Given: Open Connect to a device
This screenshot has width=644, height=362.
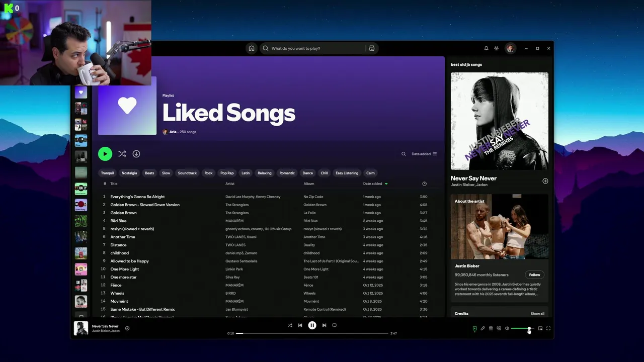Looking at the screenshot, I should pyautogui.click(x=499, y=328).
